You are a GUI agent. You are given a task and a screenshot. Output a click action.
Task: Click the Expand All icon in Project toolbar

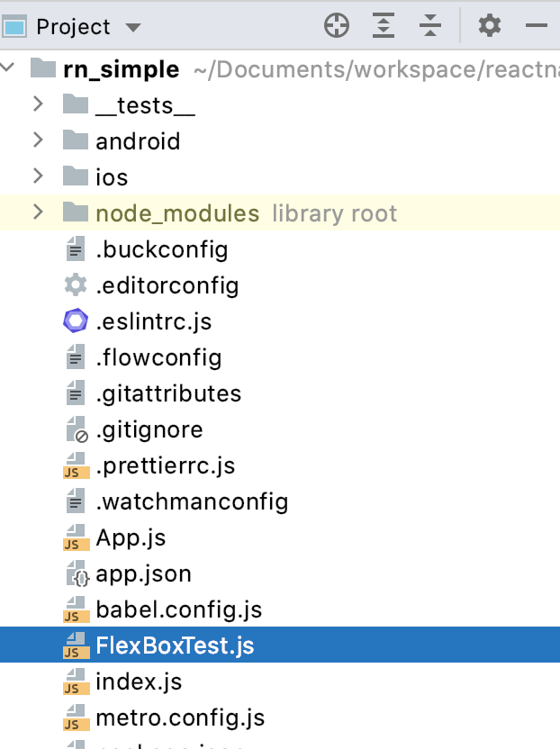[384, 26]
